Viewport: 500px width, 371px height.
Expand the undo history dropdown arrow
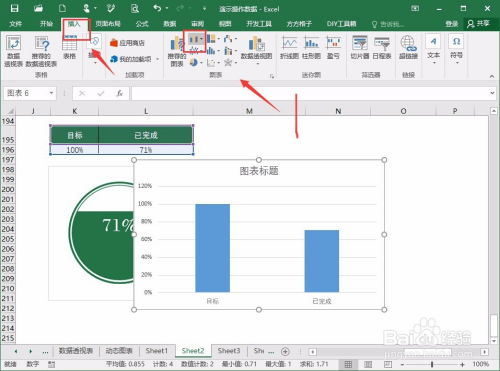click(x=167, y=8)
